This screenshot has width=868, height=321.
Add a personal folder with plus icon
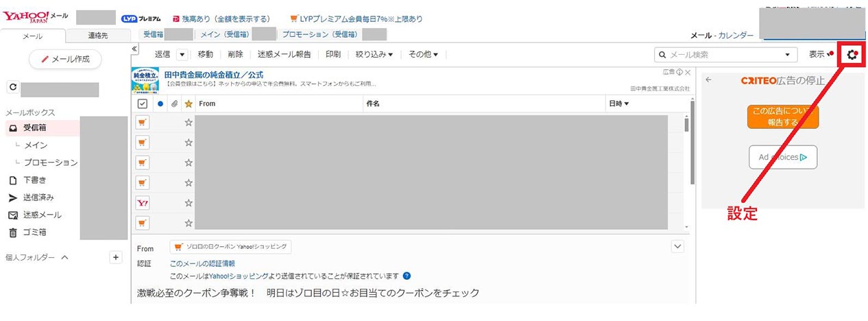coord(116,257)
